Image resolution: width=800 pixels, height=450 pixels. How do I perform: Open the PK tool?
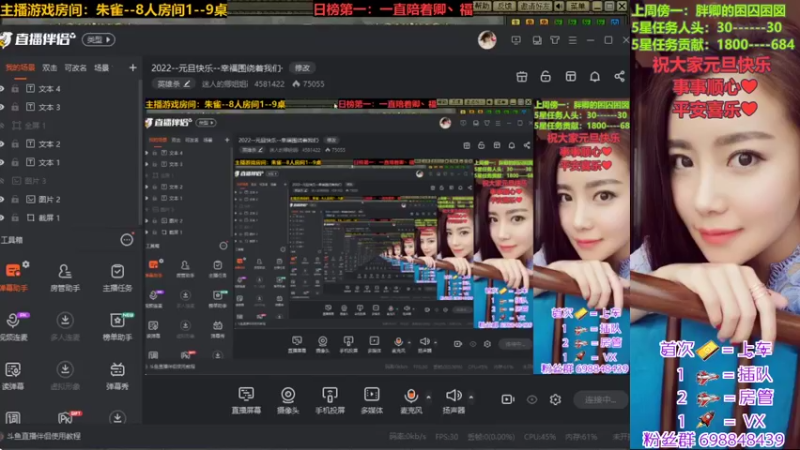coord(66,418)
